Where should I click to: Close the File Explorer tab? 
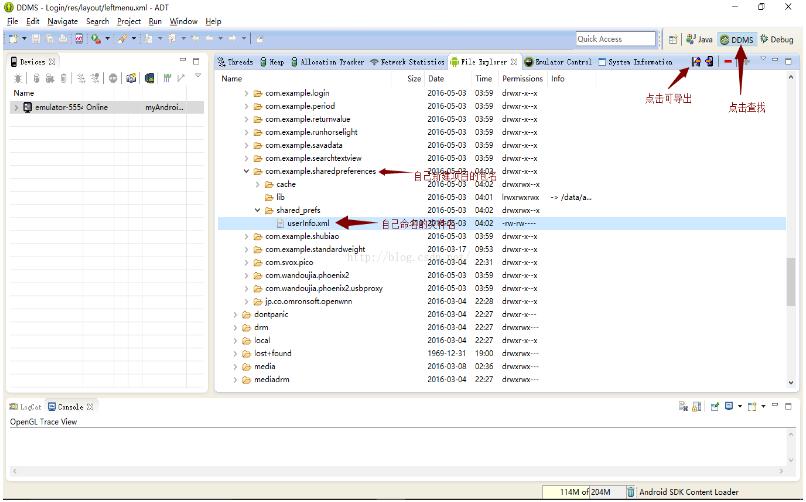click(514, 62)
